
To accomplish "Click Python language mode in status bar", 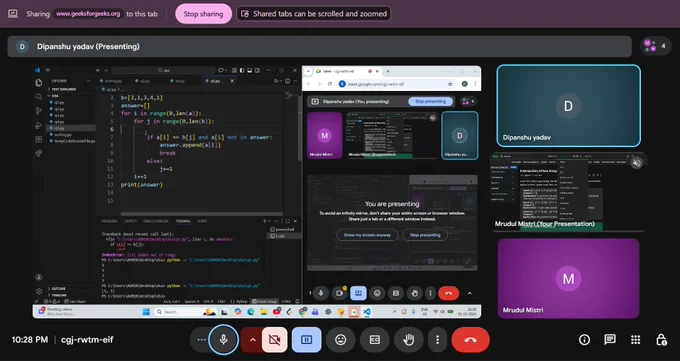I will 241,301.
